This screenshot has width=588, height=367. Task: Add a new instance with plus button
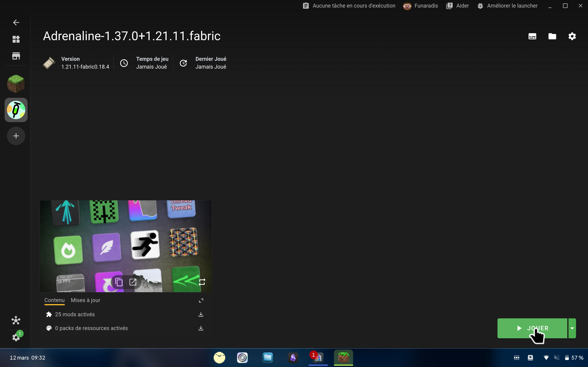pyautogui.click(x=16, y=136)
